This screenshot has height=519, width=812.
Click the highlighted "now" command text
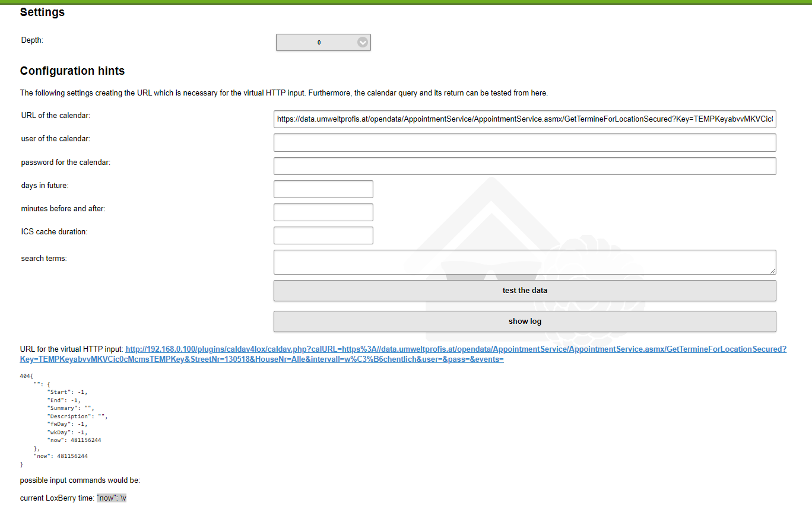pyautogui.click(x=112, y=498)
